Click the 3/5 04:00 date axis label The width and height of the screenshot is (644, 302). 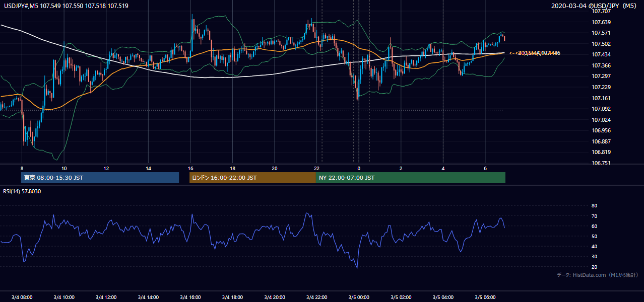point(443,297)
